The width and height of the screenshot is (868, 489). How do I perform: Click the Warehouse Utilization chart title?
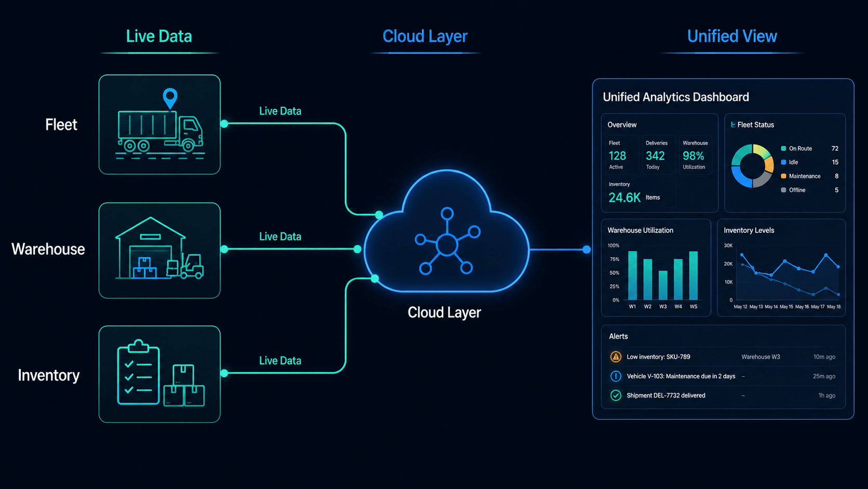pyautogui.click(x=640, y=230)
